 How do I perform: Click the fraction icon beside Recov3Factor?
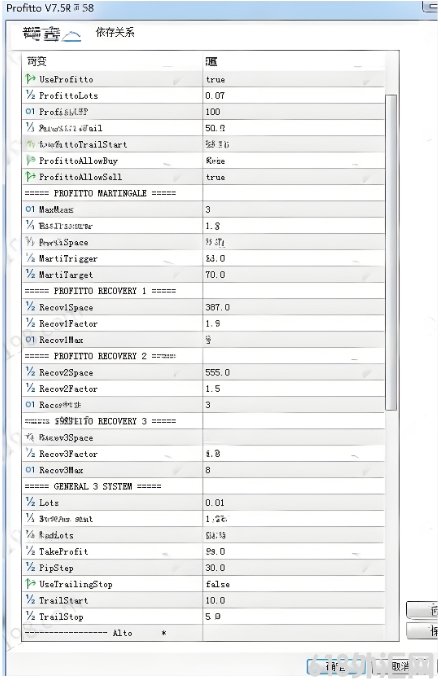click(x=30, y=454)
